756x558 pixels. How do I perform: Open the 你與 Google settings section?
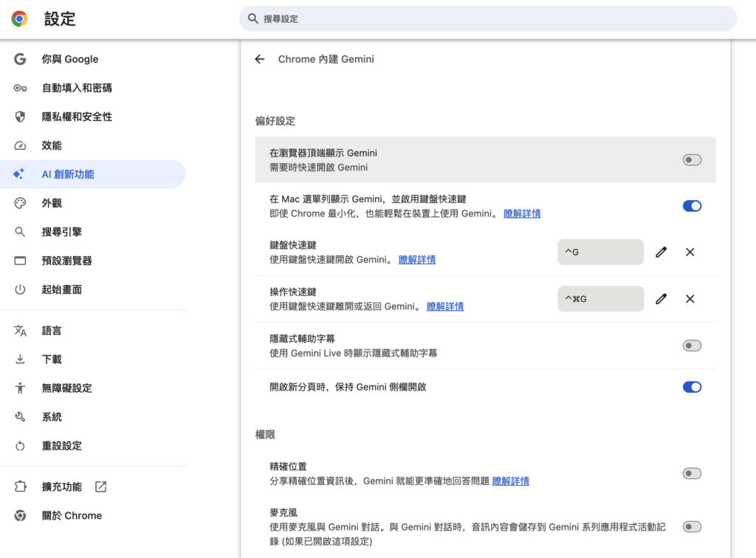pos(92,59)
